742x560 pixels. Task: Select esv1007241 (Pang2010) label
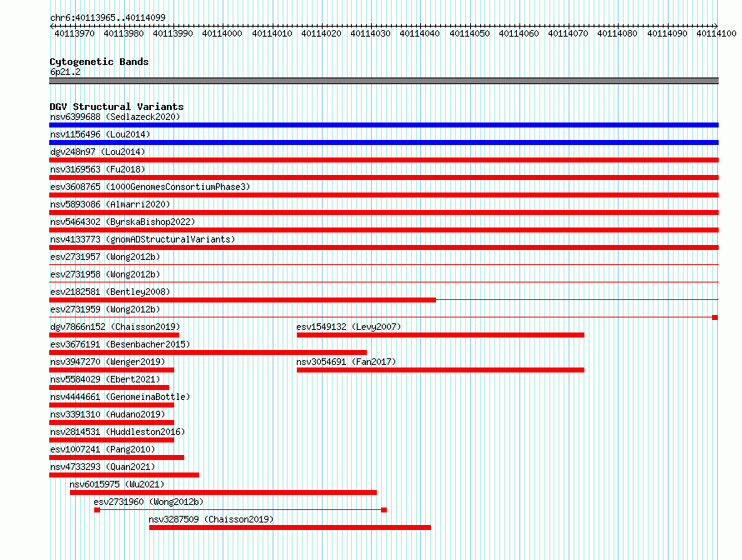point(103,449)
